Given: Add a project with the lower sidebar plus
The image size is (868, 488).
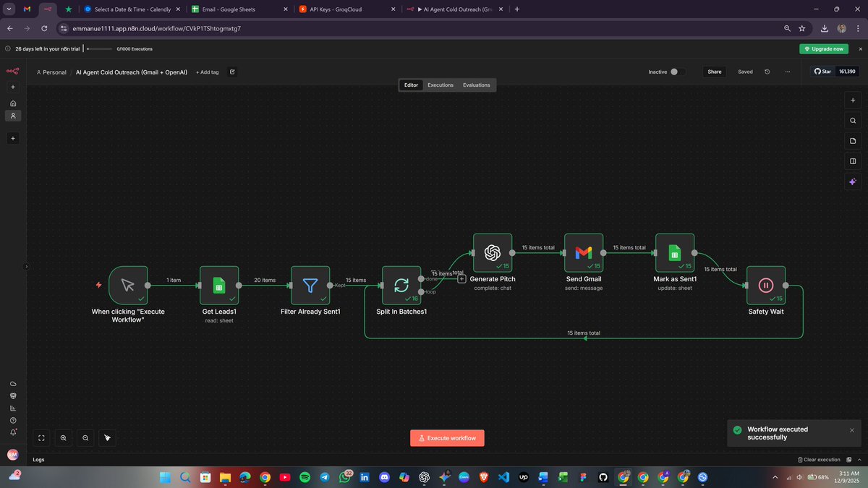Looking at the screenshot, I should [13, 138].
